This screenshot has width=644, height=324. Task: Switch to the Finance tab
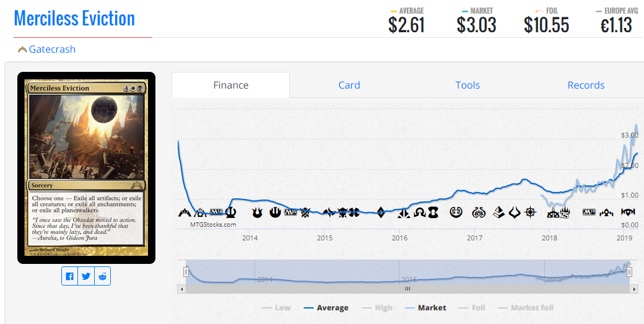pos(231,85)
